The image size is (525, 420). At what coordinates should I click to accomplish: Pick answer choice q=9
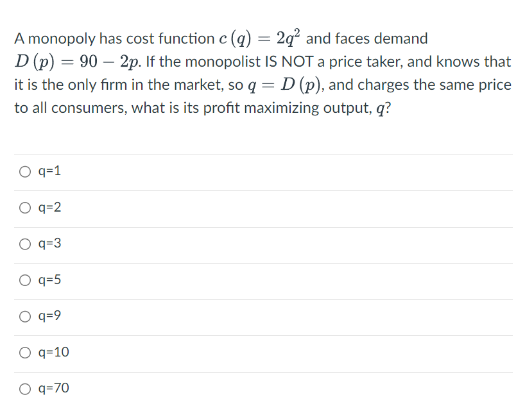pos(24,316)
